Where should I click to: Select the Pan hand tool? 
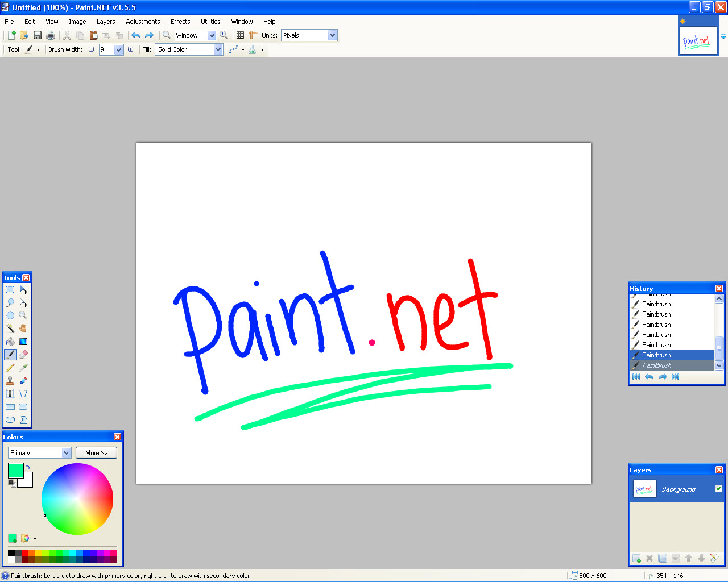click(x=23, y=329)
